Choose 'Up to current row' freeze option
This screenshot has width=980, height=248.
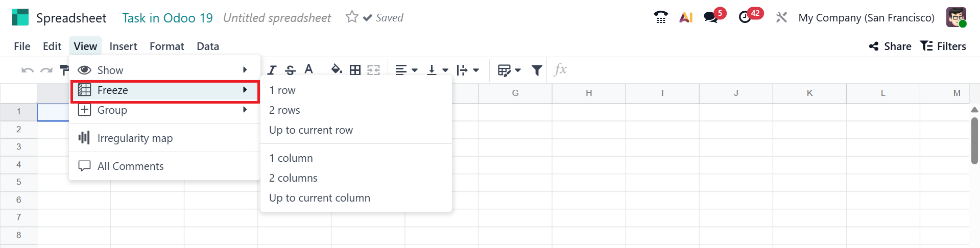click(x=310, y=130)
